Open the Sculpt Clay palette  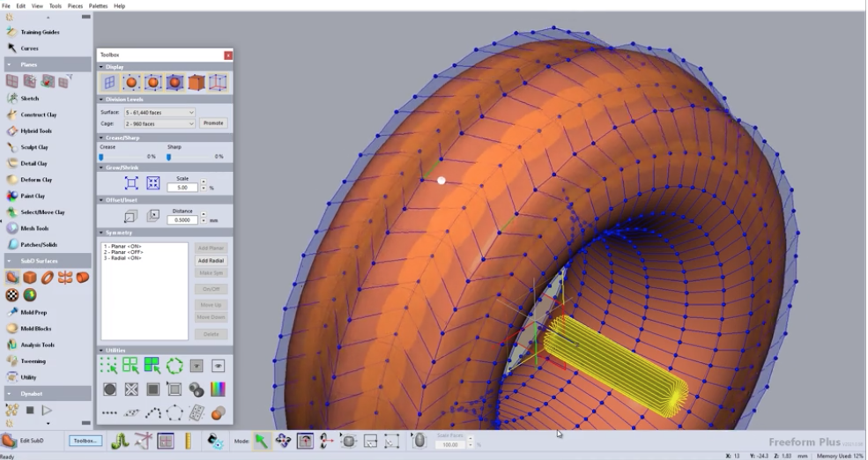tap(34, 147)
